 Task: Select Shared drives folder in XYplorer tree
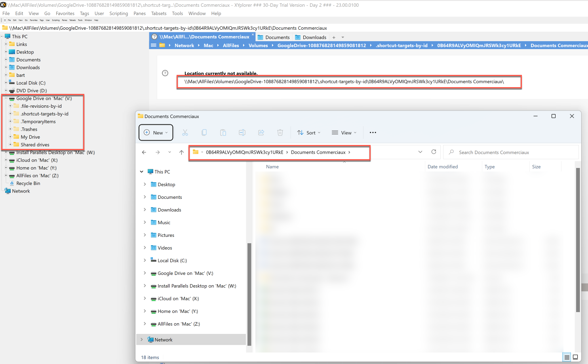(x=35, y=145)
